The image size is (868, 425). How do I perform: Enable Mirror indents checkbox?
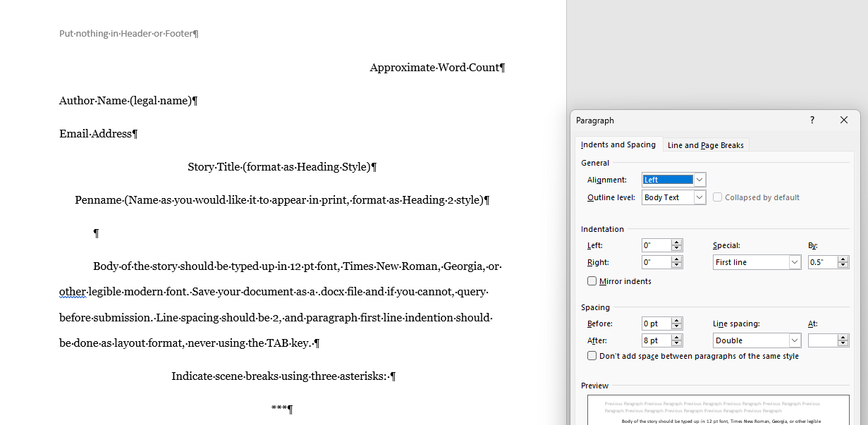point(592,281)
